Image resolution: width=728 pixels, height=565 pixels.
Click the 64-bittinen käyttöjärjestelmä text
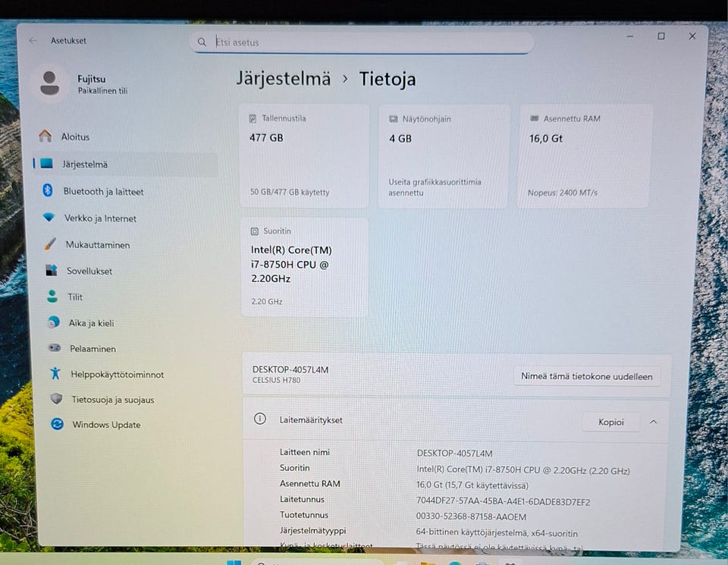pos(497,533)
